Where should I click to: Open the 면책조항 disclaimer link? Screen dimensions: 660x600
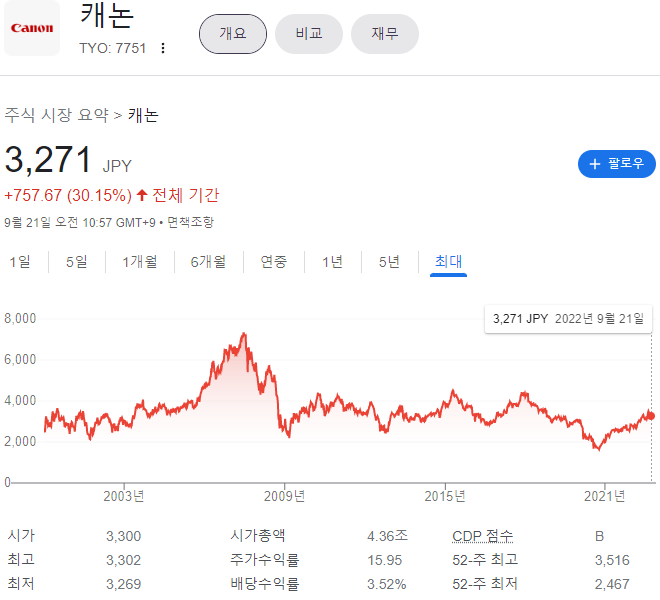(x=191, y=222)
